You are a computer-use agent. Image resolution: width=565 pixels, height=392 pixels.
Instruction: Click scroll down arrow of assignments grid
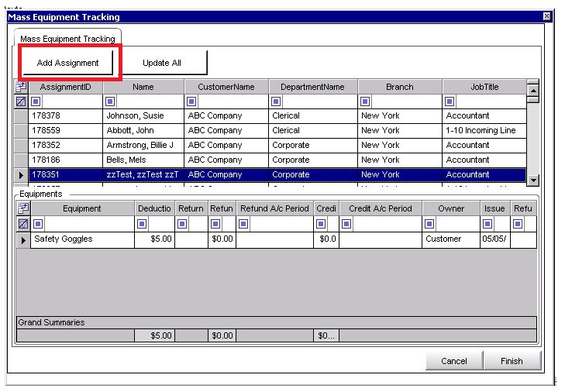pyautogui.click(x=533, y=180)
